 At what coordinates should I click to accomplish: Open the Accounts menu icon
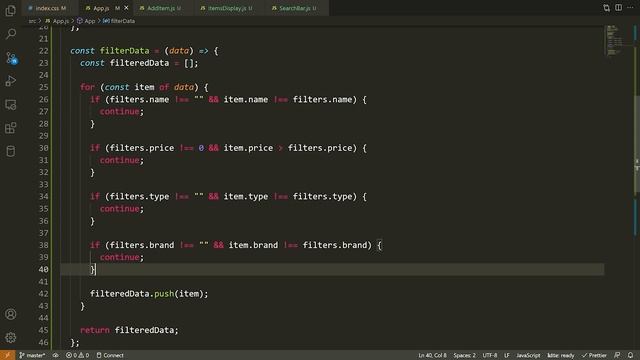click(x=11, y=314)
